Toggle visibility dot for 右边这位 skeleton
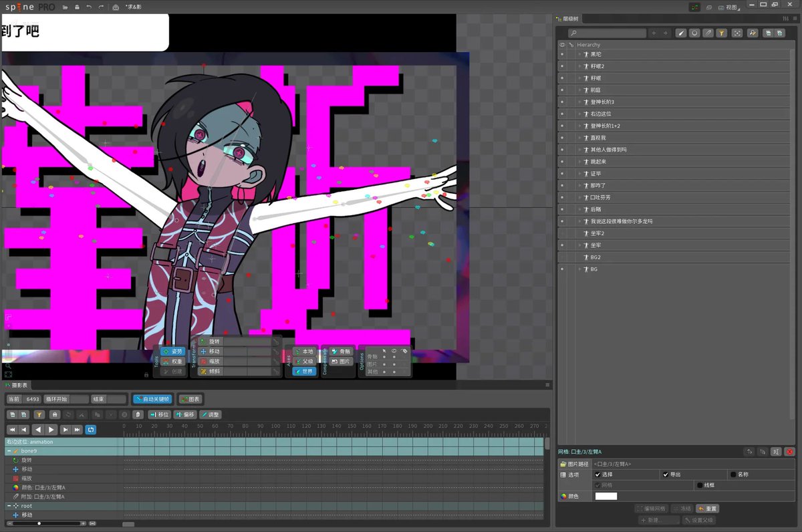This screenshot has height=532, width=802. (x=562, y=114)
